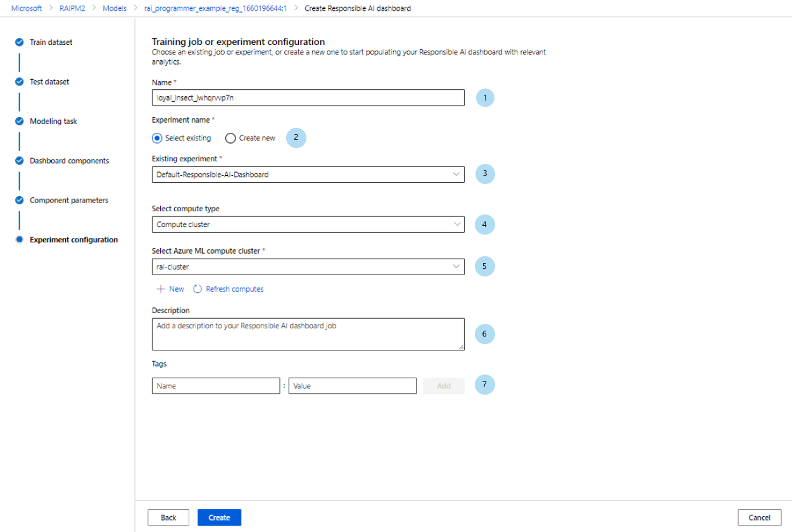Click the tag Value input field
Viewport: 792px width, 532px height.
click(x=352, y=386)
